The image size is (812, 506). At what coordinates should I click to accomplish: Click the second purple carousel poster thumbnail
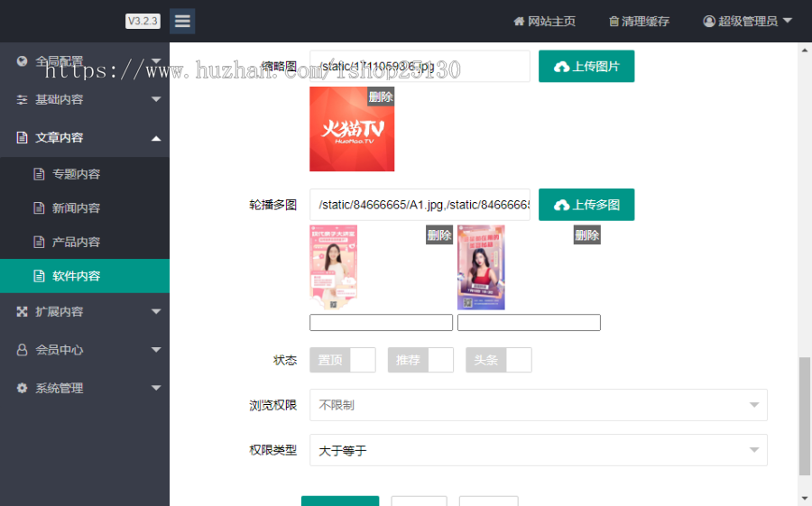(481, 267)
